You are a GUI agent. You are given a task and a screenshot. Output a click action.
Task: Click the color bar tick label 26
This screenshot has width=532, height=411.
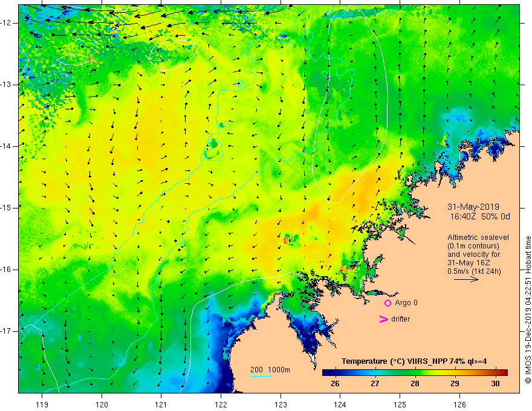click(335, 384)
